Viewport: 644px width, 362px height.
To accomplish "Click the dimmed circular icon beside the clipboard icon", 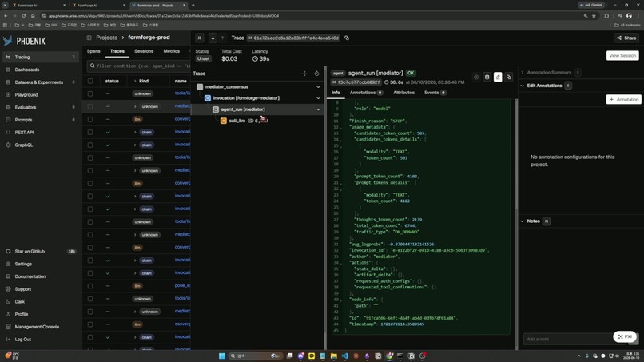I will pos(476,77).
